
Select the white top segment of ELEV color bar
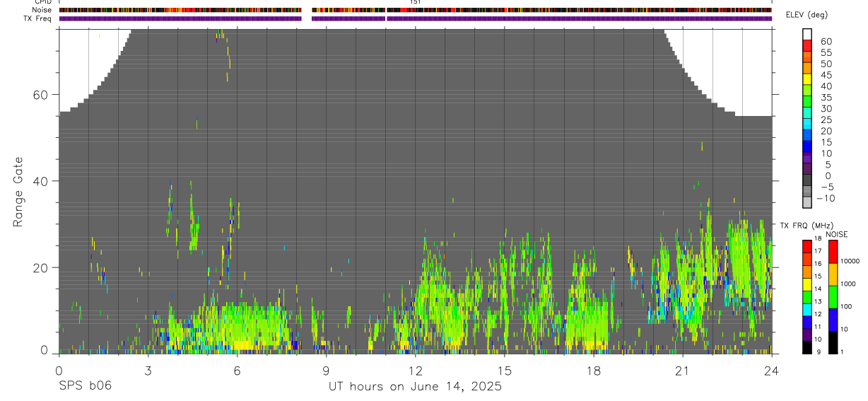point(807,35)
